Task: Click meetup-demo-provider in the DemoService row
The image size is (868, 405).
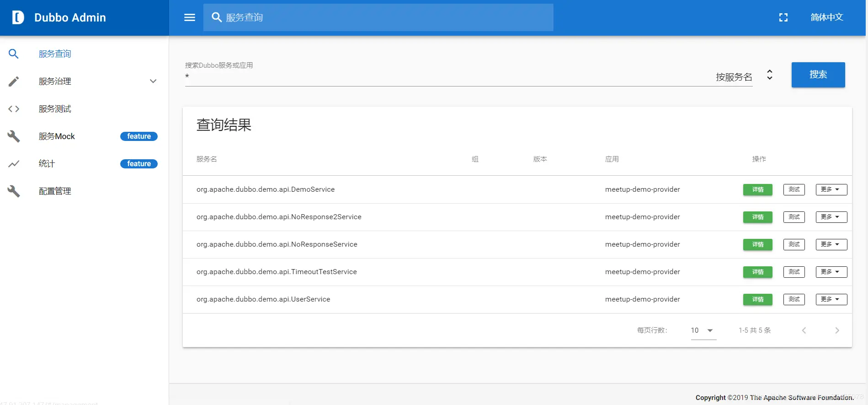Action: point(643,189)
